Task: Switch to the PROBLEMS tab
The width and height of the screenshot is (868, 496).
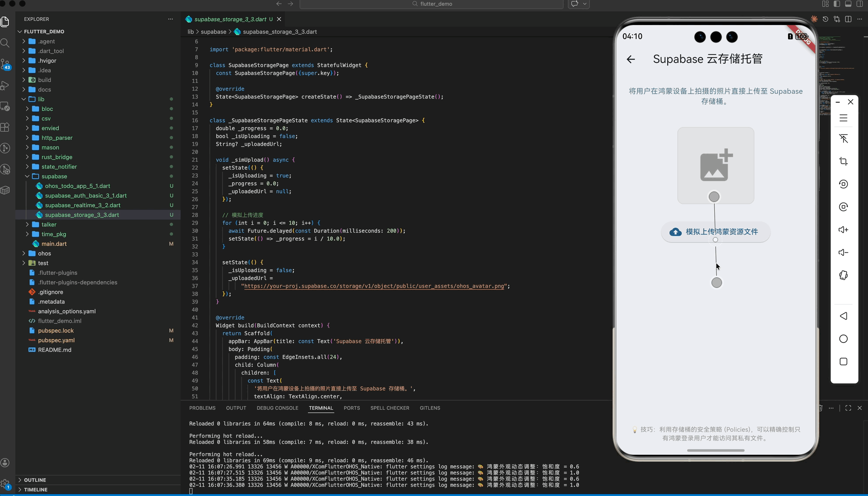Action: click(202, 408)
